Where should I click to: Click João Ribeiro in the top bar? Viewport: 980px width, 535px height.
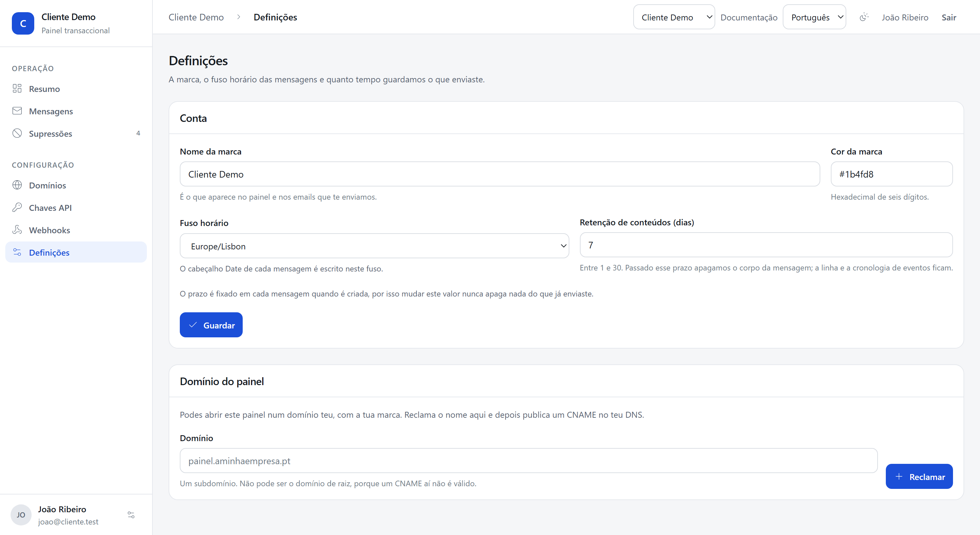coord(905,17)
